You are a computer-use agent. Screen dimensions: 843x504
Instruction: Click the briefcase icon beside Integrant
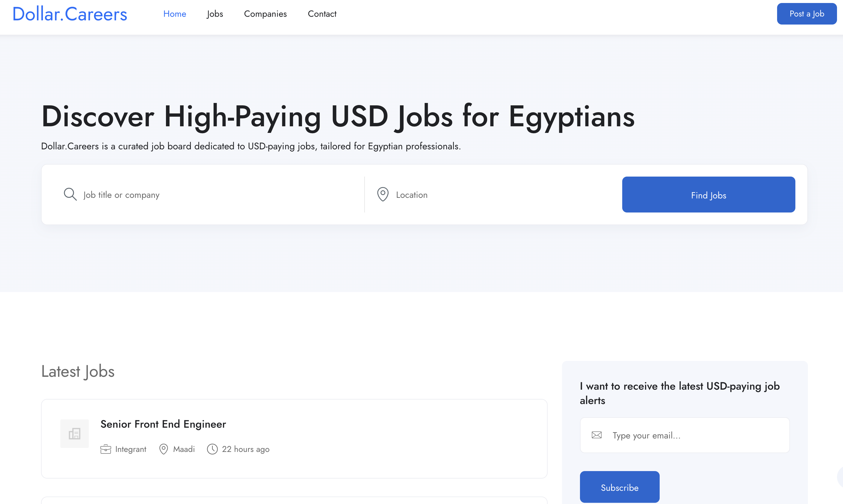point(106,449)
